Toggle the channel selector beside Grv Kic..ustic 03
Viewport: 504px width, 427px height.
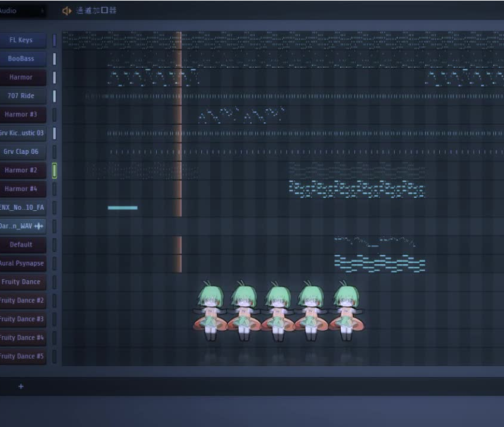[55, 133]
